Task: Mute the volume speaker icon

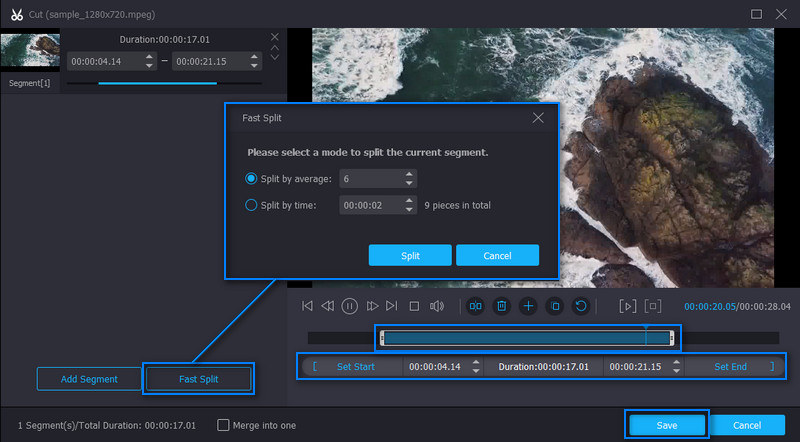Action: coord(436,306)
